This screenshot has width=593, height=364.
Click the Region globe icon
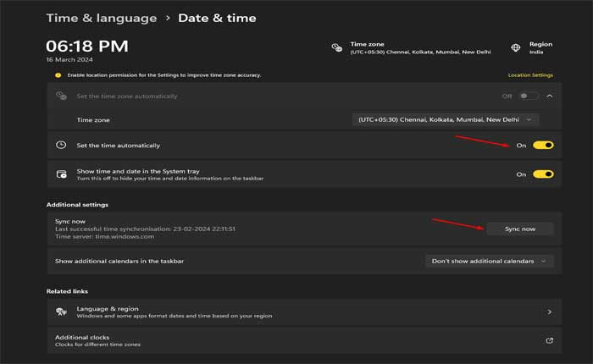tap(516, 48)
